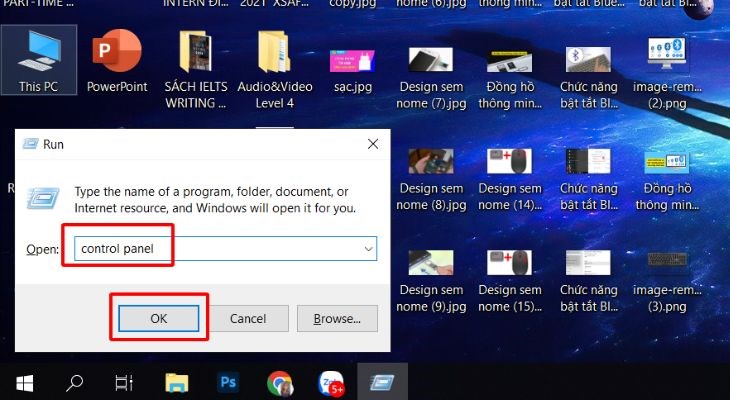Open Zalo with 5+ notification badge
Viewport: 730px width, 400px height.
(x=331, y=384)
